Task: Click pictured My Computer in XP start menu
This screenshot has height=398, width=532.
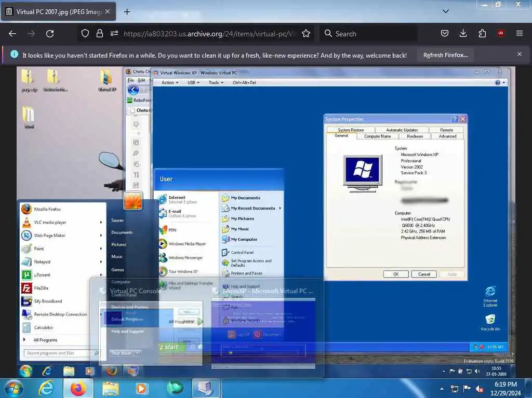Action: tap(240, 239)
